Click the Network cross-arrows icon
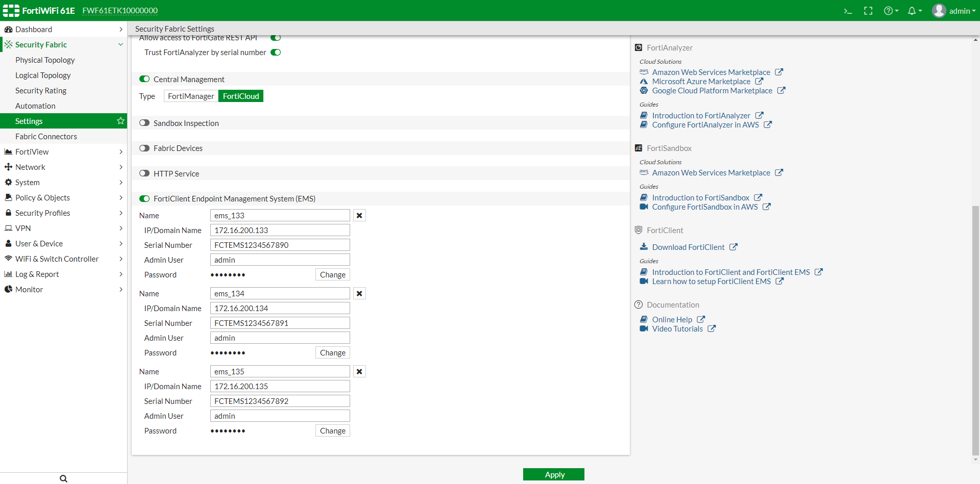The width and height of the screenshot is (980, 484). [x=8, y=167]
